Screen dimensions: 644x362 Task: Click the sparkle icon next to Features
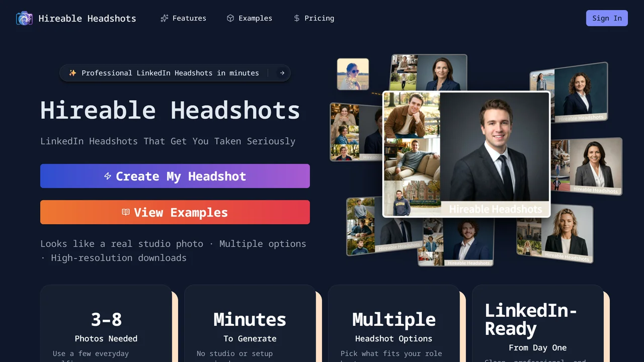click(164, 18)
